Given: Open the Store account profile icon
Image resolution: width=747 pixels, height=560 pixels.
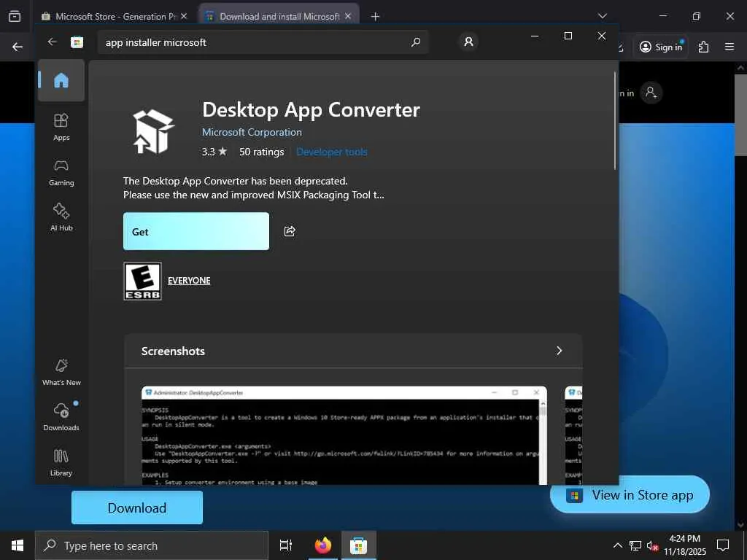Looking at the screenshot, I should tap(468, 42).
